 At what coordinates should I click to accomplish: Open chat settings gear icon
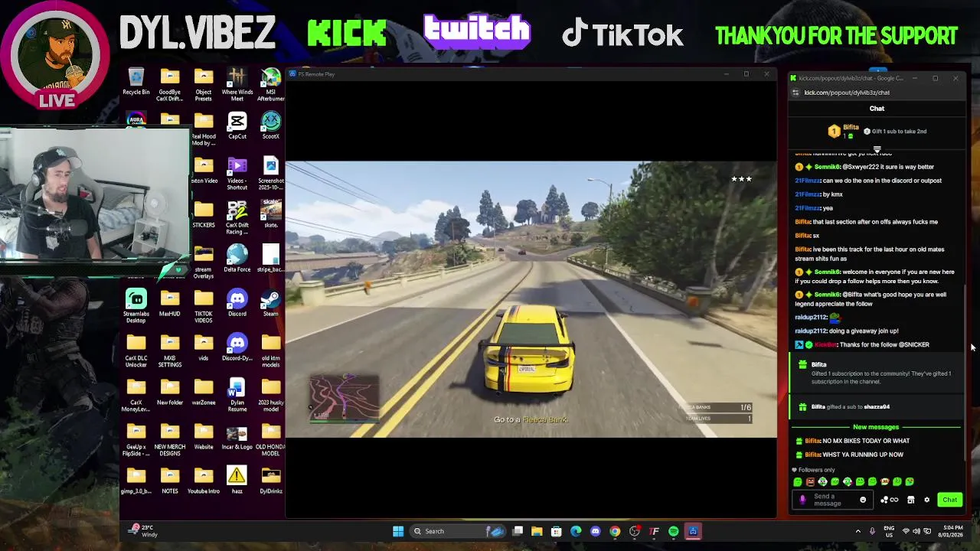(926, 500)
